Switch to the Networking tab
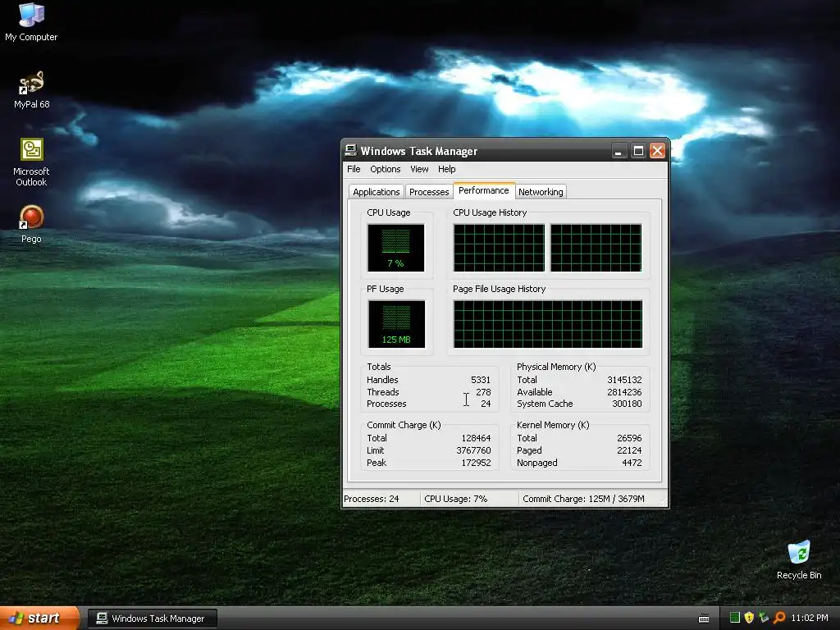 pos(541,192)
